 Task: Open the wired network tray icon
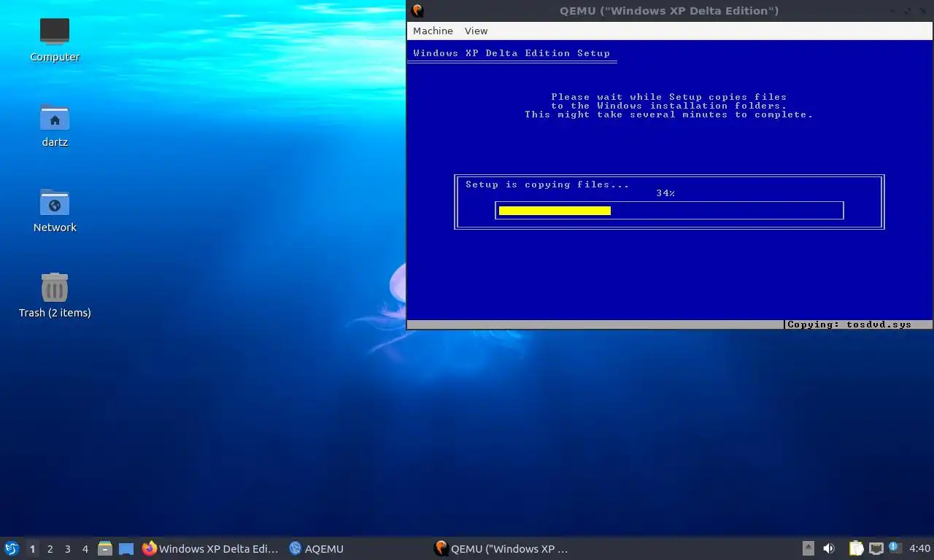tap(876, 548)
